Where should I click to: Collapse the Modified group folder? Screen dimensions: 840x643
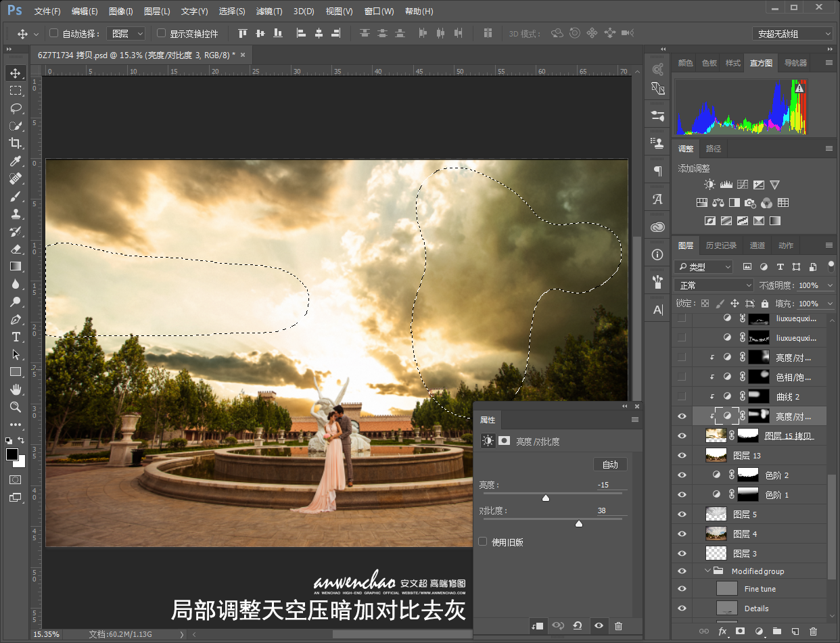[x=708, y=571]
